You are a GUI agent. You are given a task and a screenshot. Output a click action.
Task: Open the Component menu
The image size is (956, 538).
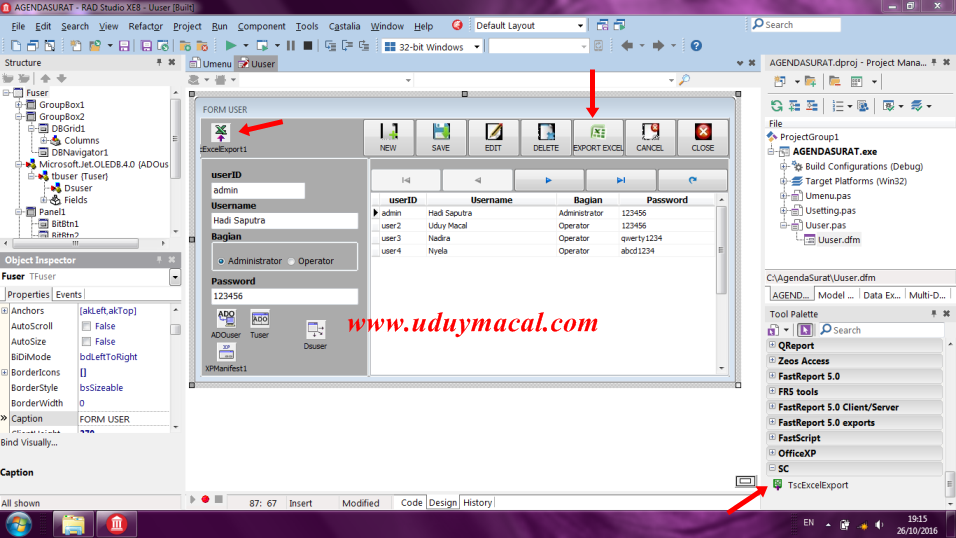pos(262,26)
